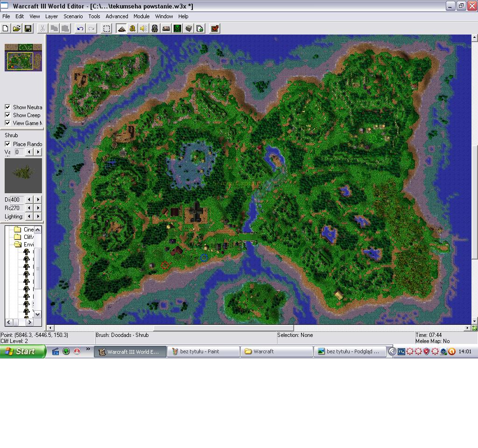Open the Layer menu
This screenshot has height=448, width=478.
click(51, 16)
